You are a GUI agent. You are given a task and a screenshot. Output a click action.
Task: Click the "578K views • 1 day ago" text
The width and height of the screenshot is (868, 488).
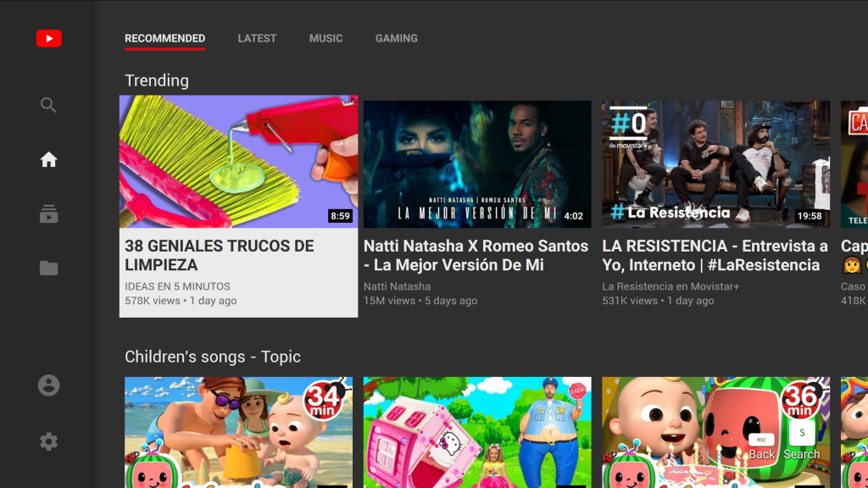[181, 301]
